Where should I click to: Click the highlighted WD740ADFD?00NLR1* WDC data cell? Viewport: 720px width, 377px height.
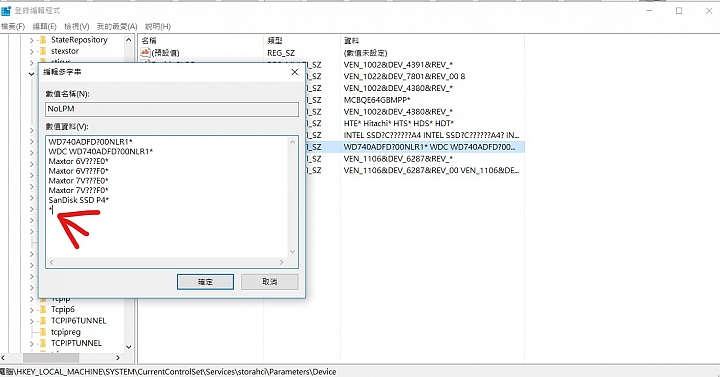429,147
